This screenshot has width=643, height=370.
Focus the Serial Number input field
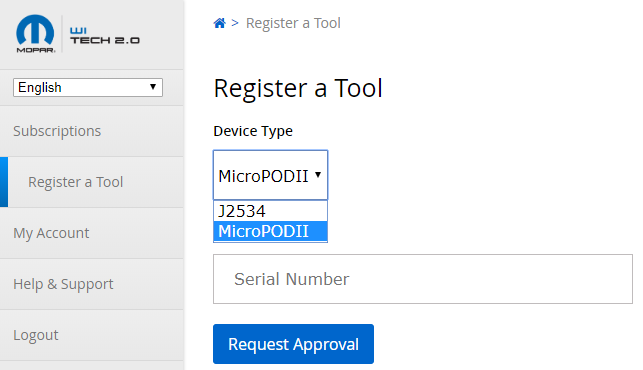point(423,279)
